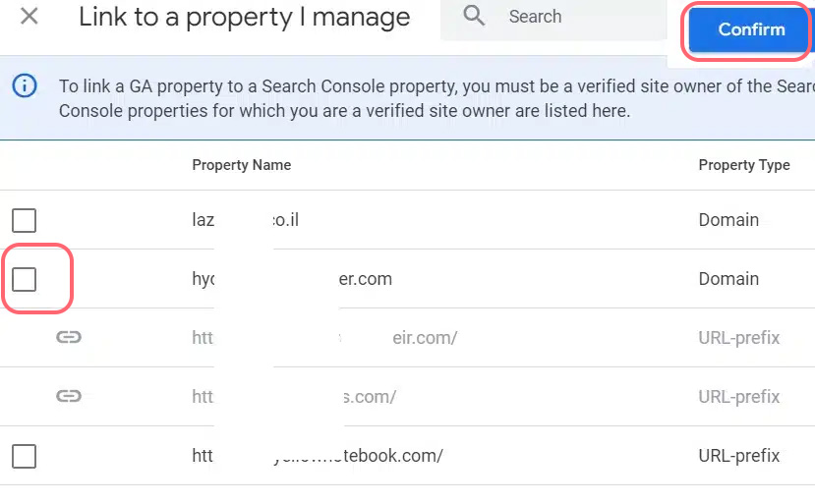Screen dimensions: 815x504
Task: Click the tebook.com/ property URL
Action: [x=318, y=456]
